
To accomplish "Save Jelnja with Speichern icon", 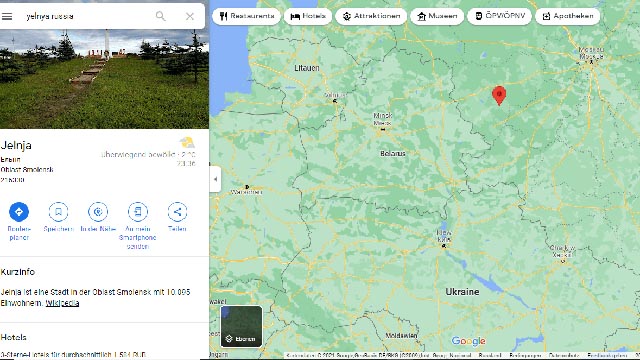I will [x=58, y=212].
